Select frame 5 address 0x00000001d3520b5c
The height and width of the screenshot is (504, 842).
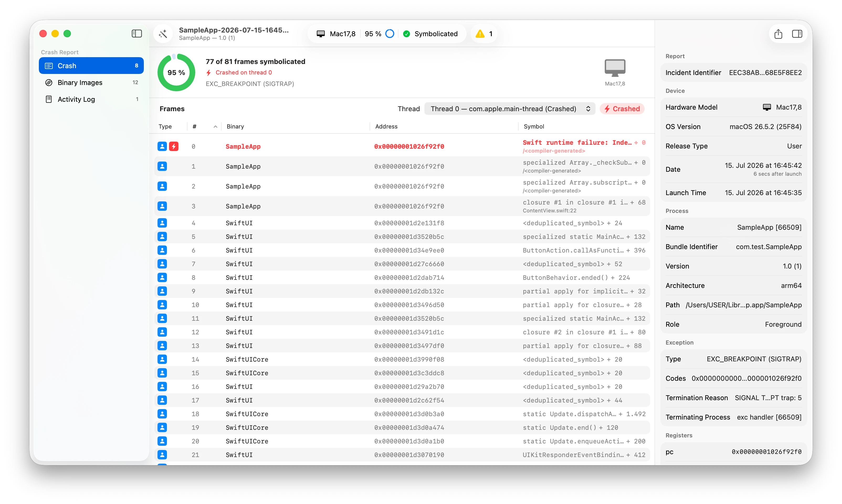click(409, 237)
